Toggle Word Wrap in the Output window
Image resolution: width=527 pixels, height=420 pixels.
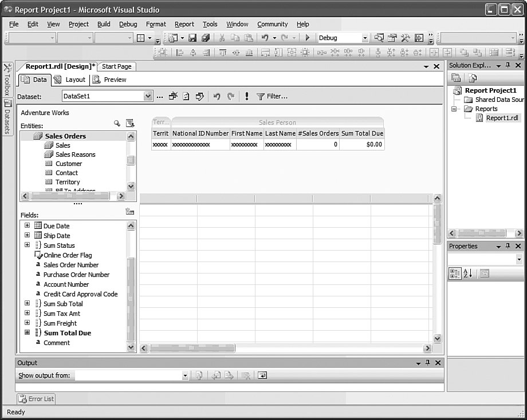coord(262,375)
